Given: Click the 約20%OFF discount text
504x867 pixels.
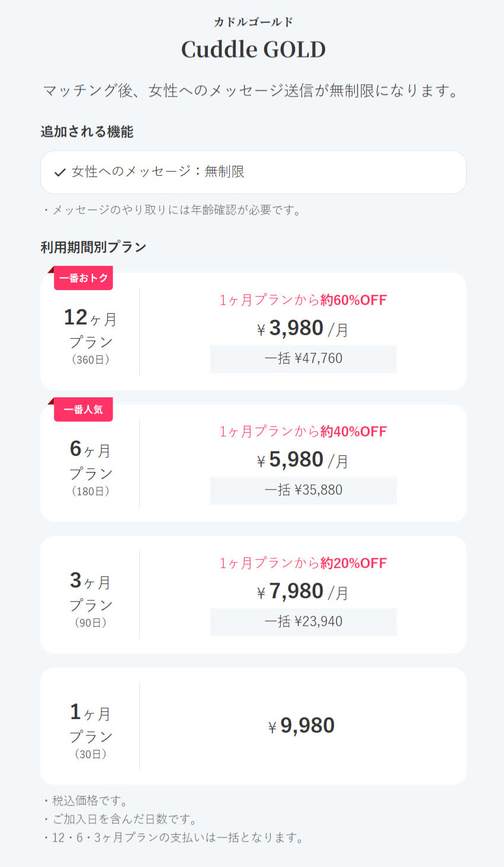Looking at the screenshot, I should click(354, 563).
